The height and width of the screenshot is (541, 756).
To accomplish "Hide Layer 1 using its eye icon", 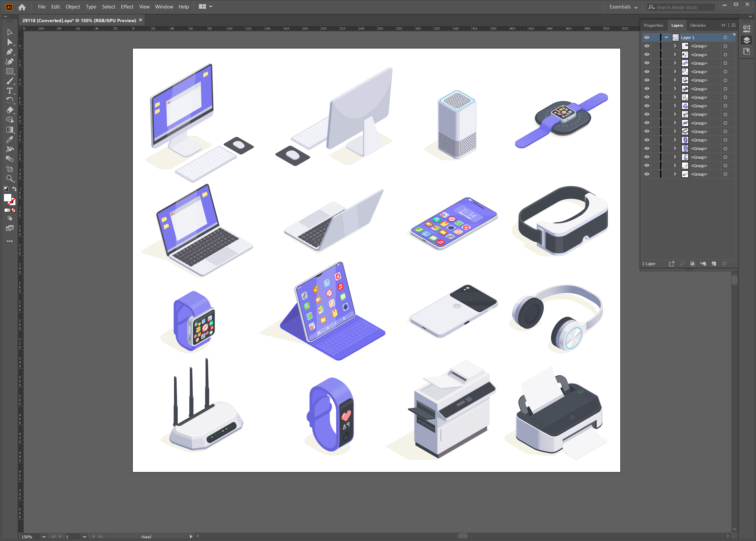I will (647, 37).
